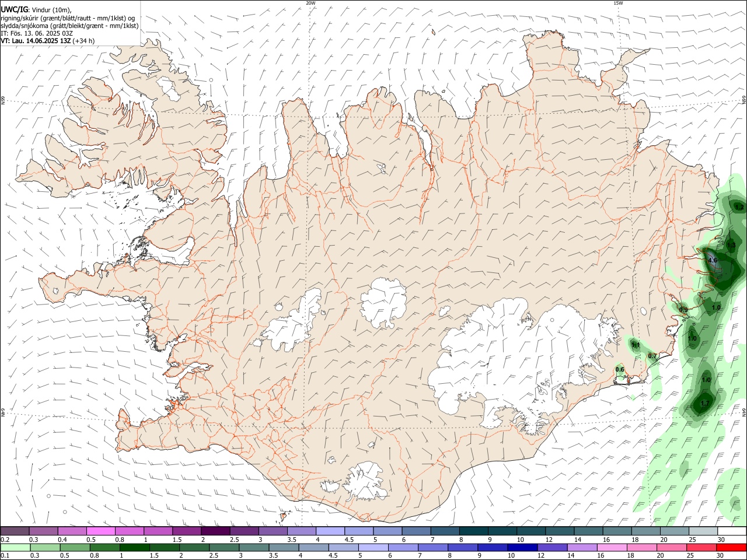Viewport: 747px width, 560px height.
Task: Click the 4.6 precipitation maximum on the east coast
Action: tap(712, 260)
